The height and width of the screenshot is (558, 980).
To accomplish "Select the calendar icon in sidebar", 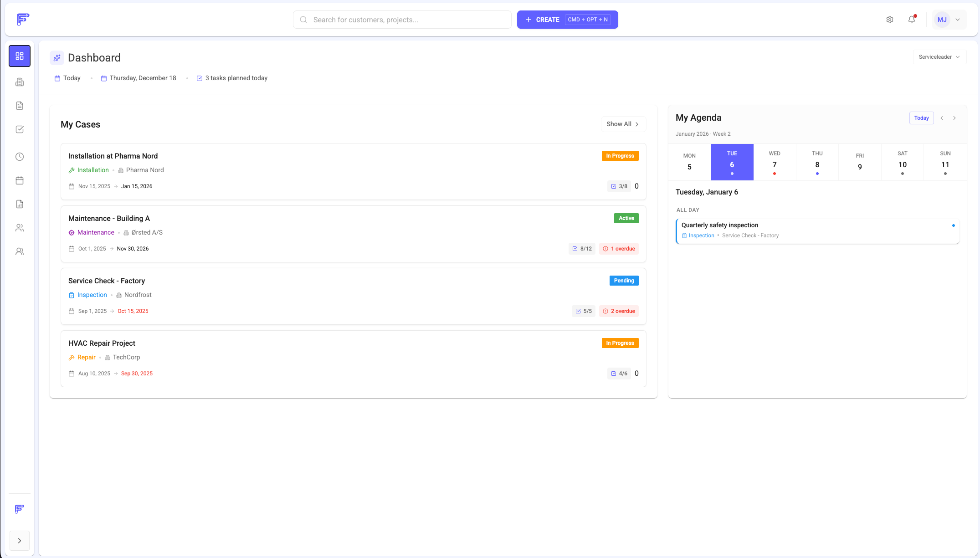I will click(x=19, y=180).
